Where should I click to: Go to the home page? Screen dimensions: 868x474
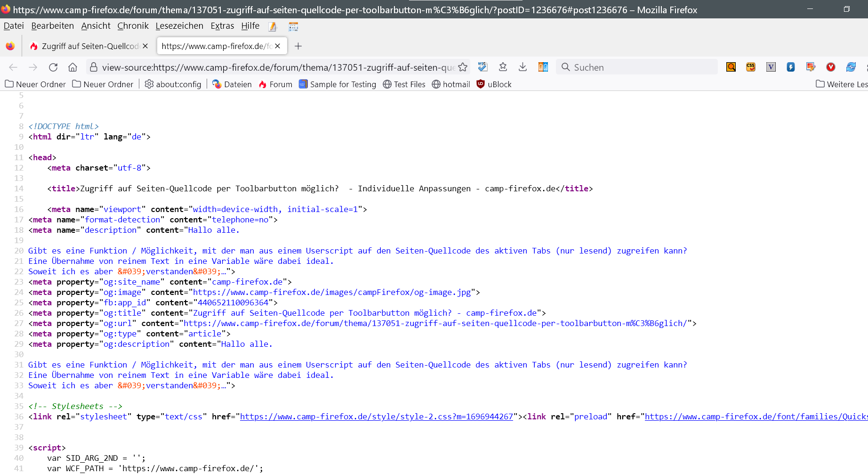pyautogui.click(x=72, y=67)
